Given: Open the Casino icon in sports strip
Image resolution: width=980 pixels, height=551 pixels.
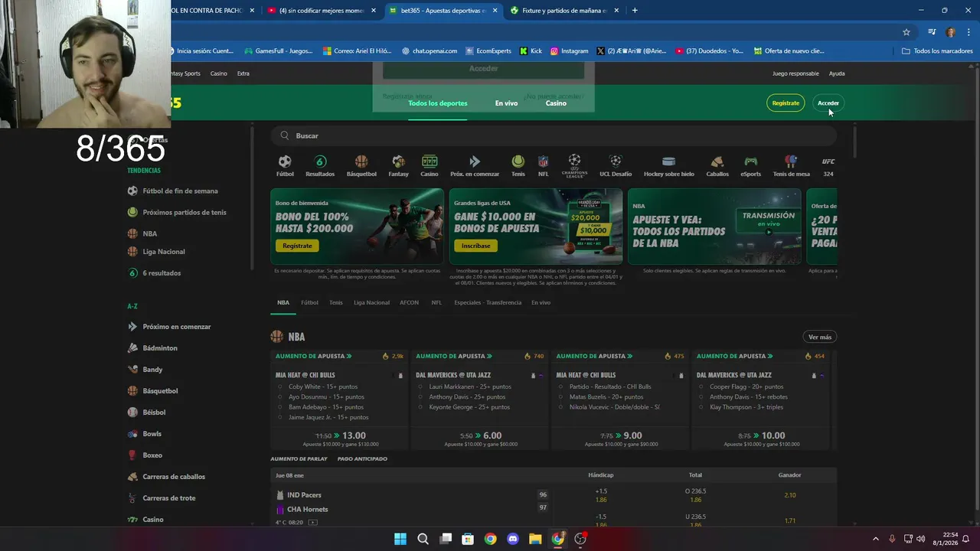Looking at the screenshot, I should click(430, 166).
